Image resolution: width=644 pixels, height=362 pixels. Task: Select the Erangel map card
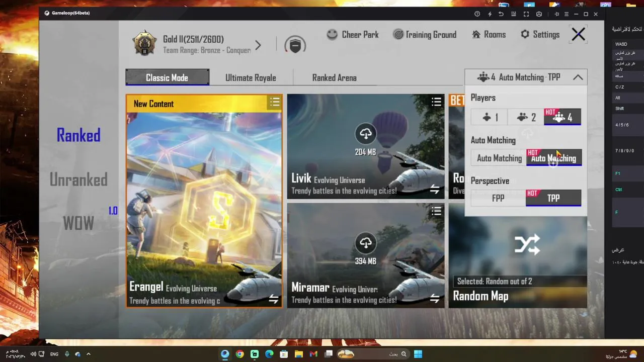[x=204, y=201]
